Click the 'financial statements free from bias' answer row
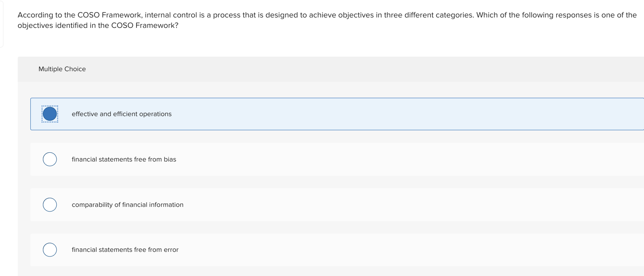 coord(291,159)
